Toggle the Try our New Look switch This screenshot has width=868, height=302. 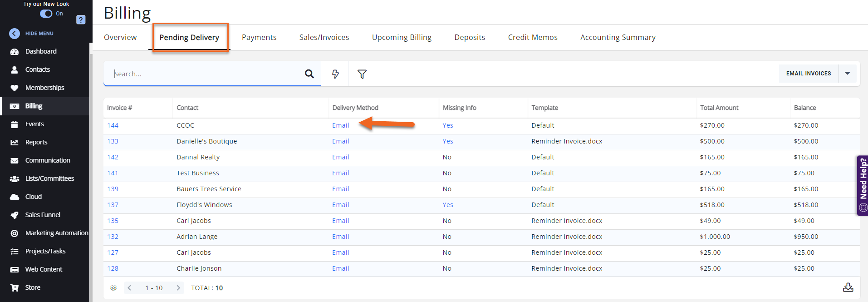(46, 14)
